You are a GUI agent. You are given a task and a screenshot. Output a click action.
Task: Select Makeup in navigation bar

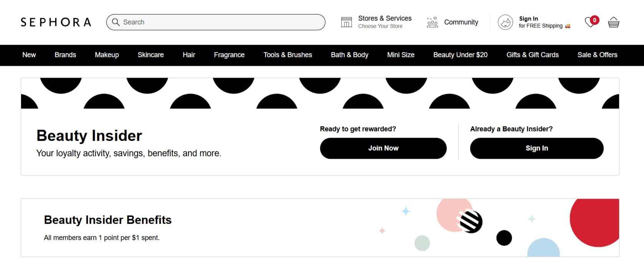pos(107,55)
